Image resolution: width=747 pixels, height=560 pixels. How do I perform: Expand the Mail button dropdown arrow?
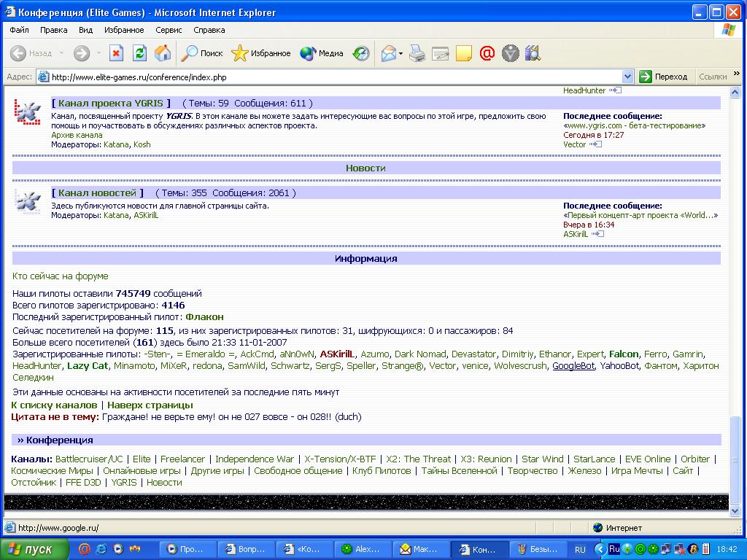pyautogui.click(x=400, y=54)
